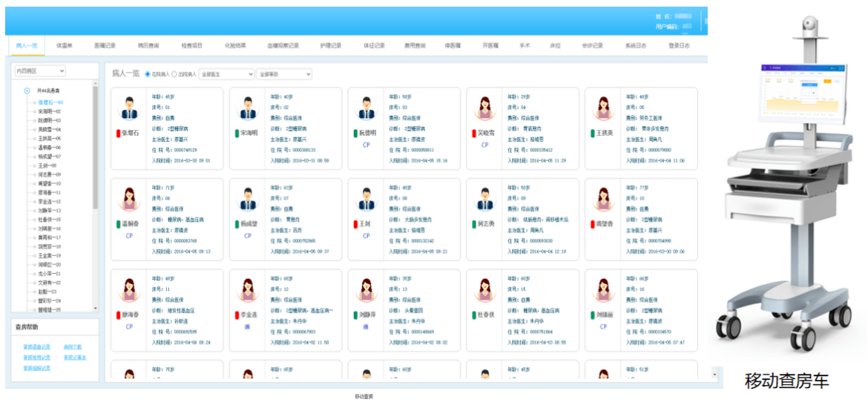This screenshot has width=868, height=408.
Task: Open the 登录日志 tab
Action: point(680,45)
